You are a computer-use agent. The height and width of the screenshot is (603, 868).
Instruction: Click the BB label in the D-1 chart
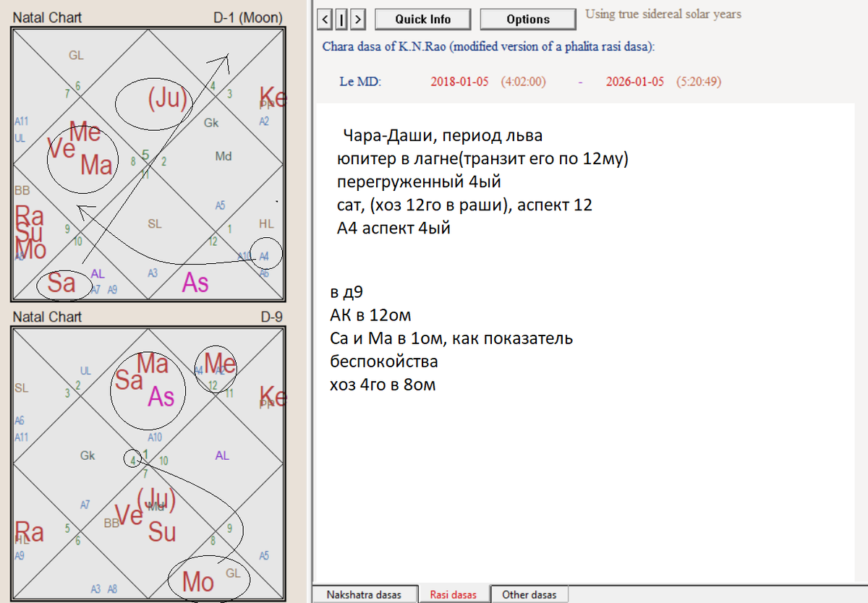coord(22,191)
